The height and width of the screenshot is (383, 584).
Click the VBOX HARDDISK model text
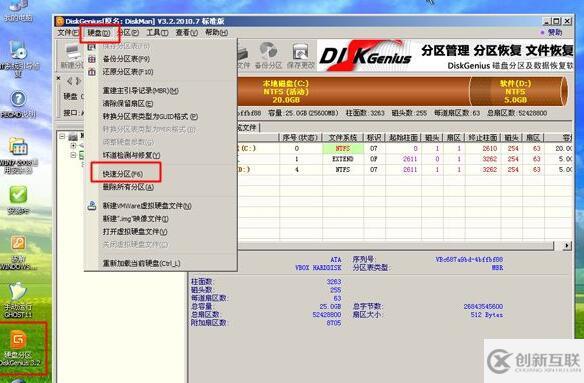(318, 268)
